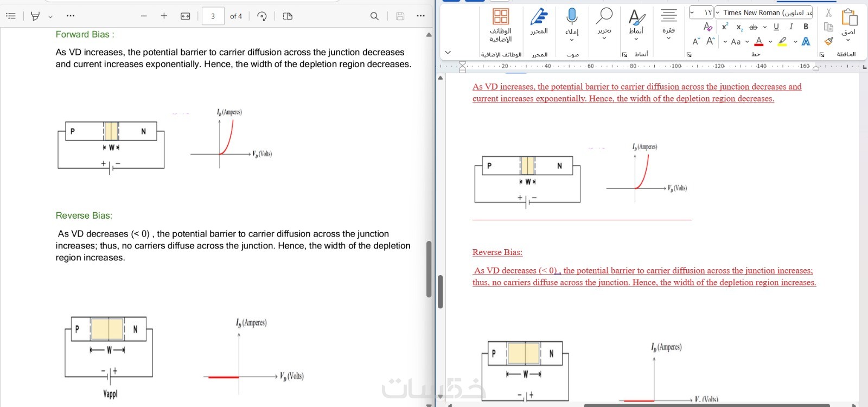This screenshot has height=407, width=868.
Task: Open the Editor (المحرر) pane
Action: 539,22
